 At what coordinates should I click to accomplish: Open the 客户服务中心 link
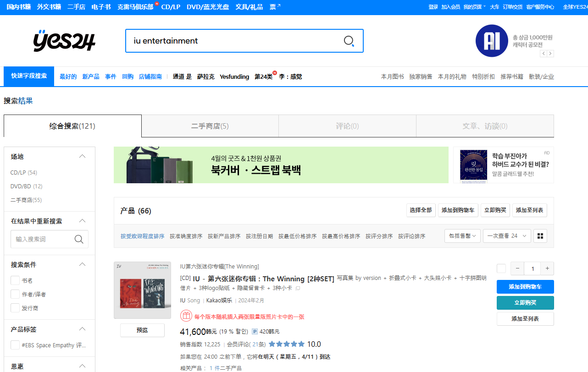tap(540, 7)
